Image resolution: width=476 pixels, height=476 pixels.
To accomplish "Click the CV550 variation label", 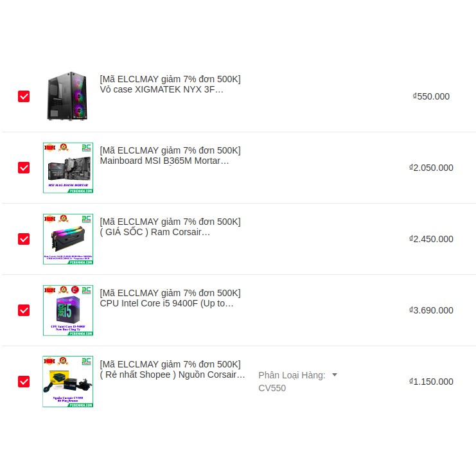I will [x=272, y=388].
